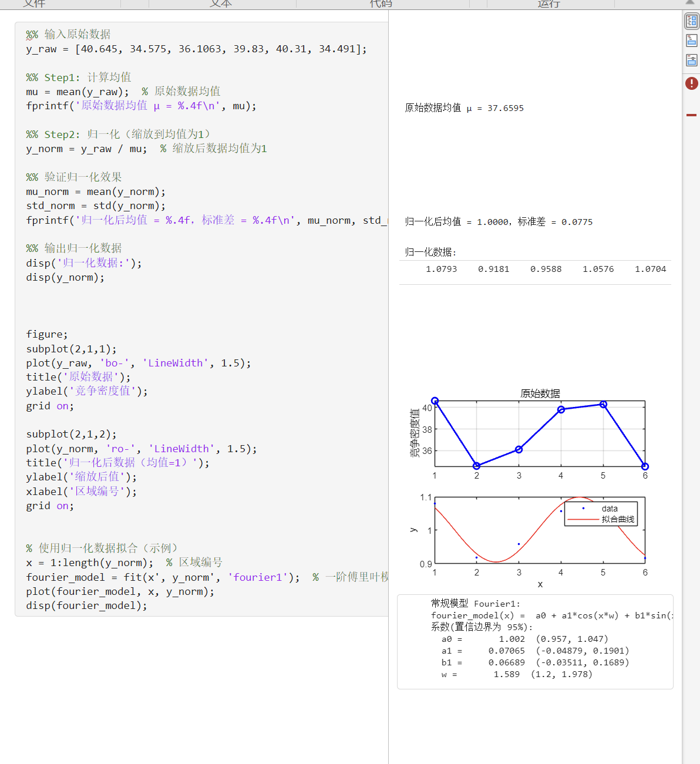The width and height of the screenshot is (700, 764).
Task: Place cursor in the y_raw data line
Action: pos(196,49)
